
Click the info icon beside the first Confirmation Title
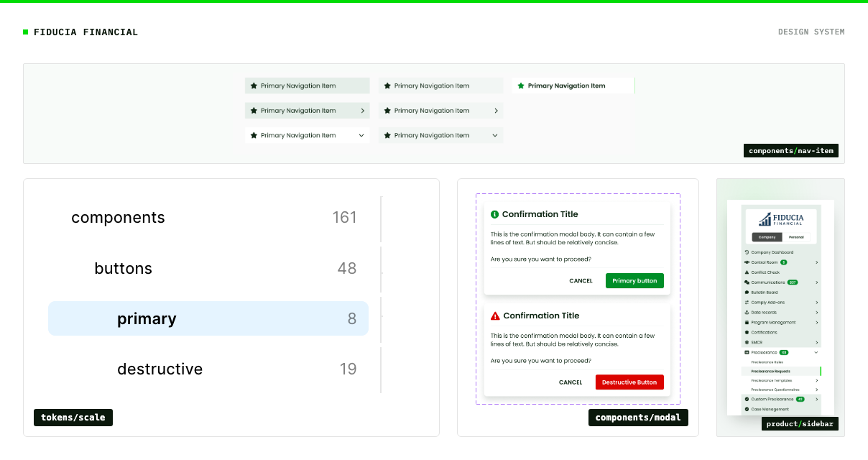(494, 214)
